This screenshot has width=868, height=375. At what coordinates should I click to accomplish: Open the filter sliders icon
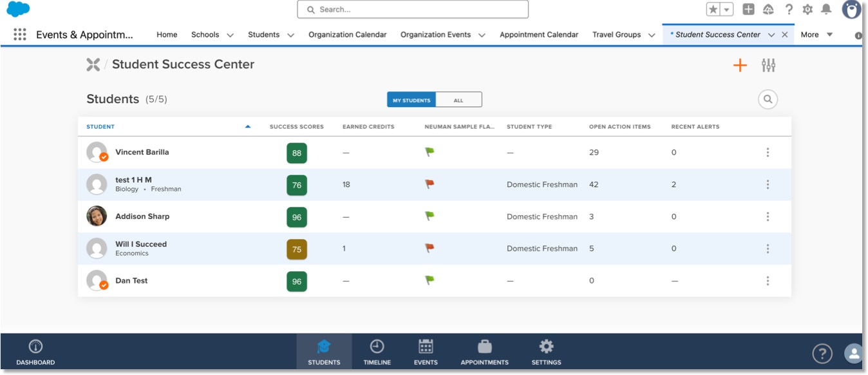point(768,65)
